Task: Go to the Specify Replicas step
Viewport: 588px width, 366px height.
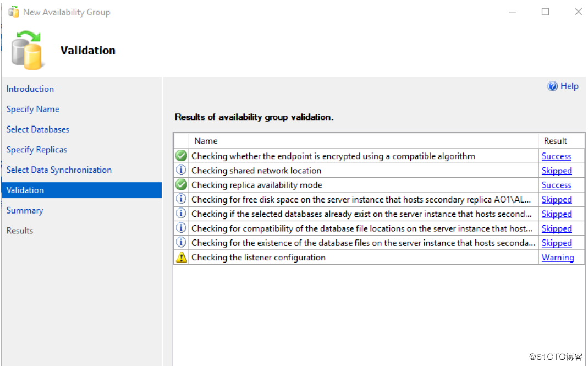Action: (x=37, y=150)
